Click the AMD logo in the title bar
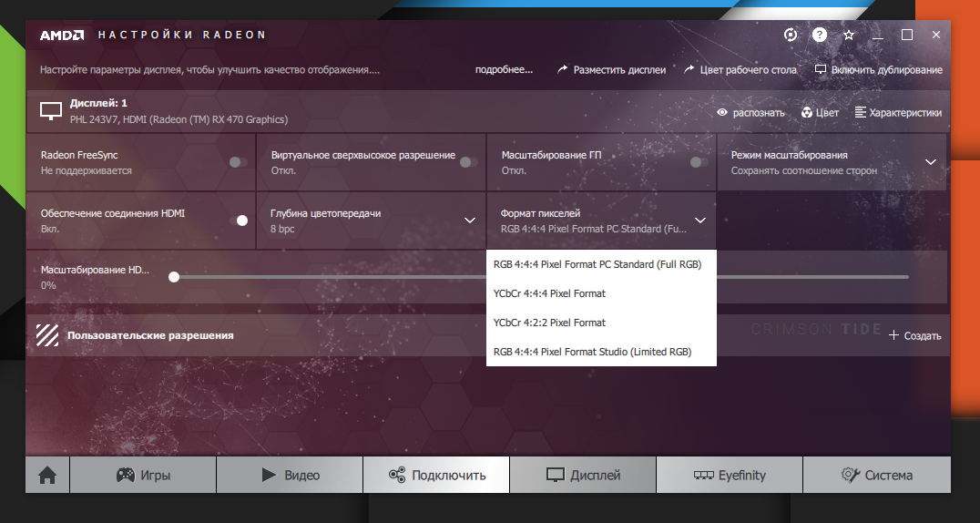The width and height of the screenshot is (980, 523). [x=62, y=35]
